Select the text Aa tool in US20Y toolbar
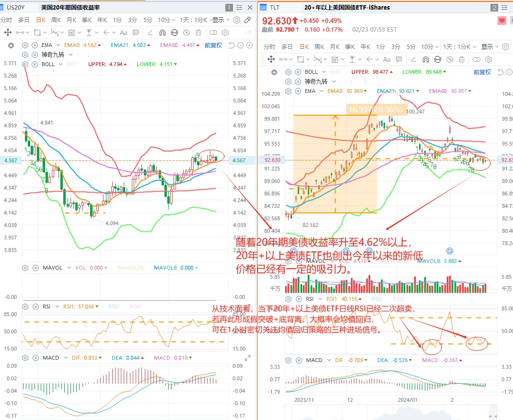This screenshot has height=420, width=513. [x=123, y=33]
